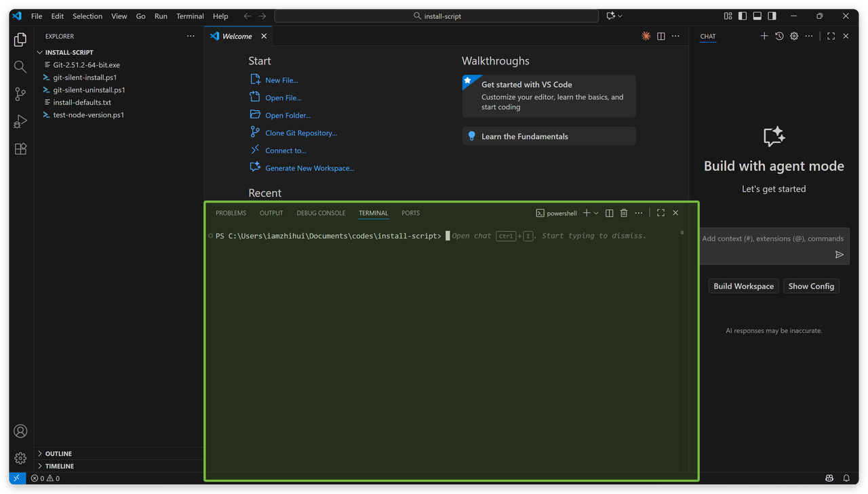Open the Extensions view in activity bar
This screenshot has height=494, width=868.
pyautogui.click(x=20, y=149)
